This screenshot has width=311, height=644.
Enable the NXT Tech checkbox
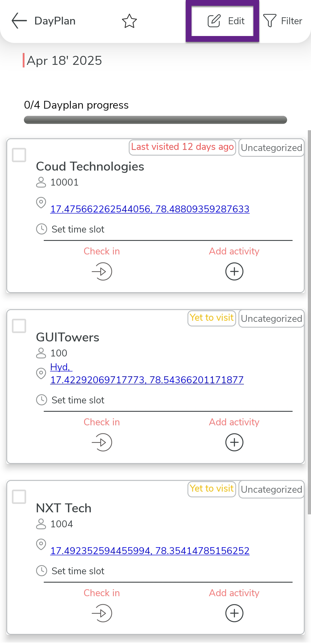19,497
